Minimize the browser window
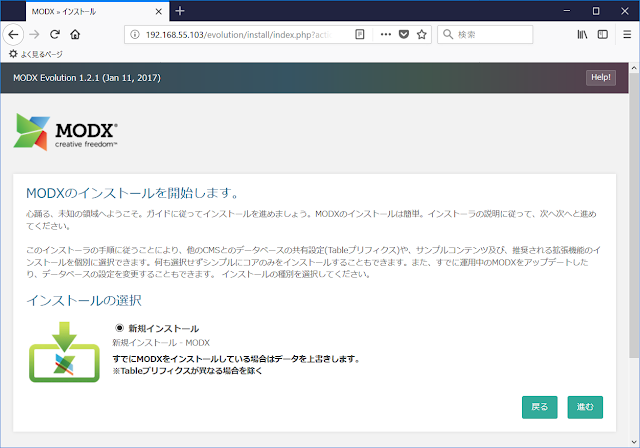The width and height of the screenshot is (640, 448). click(567, 11)
